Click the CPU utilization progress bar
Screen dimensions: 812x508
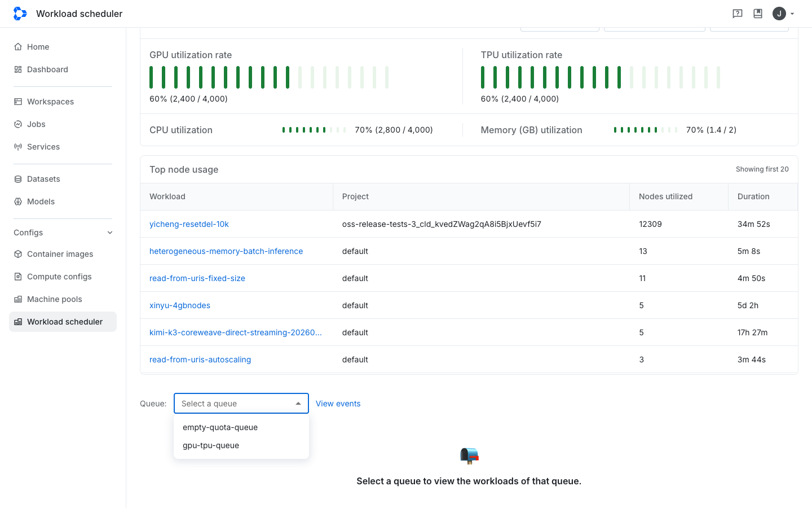314,130
